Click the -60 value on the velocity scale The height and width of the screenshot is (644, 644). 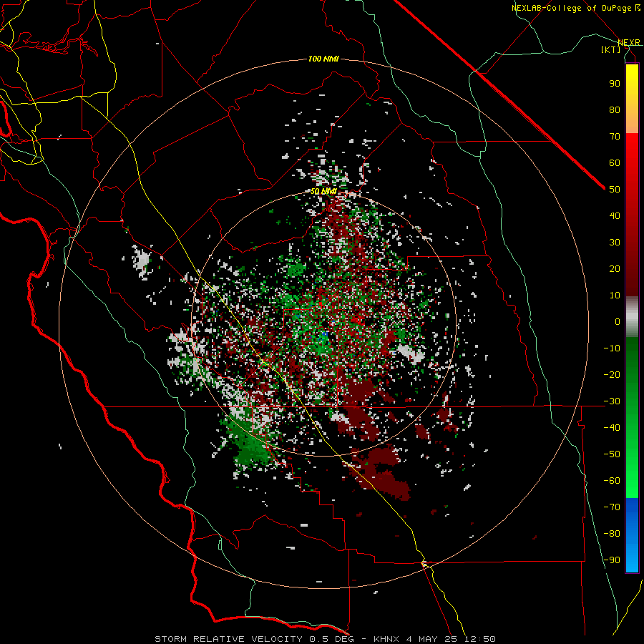[612, 481]
